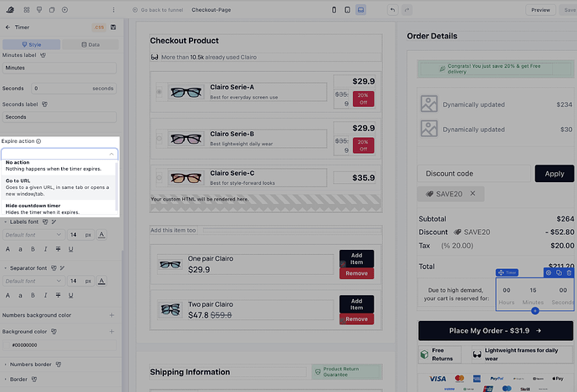Switch to mobile device preview icon
Screen dimensions: 577x392
(335, 10)
